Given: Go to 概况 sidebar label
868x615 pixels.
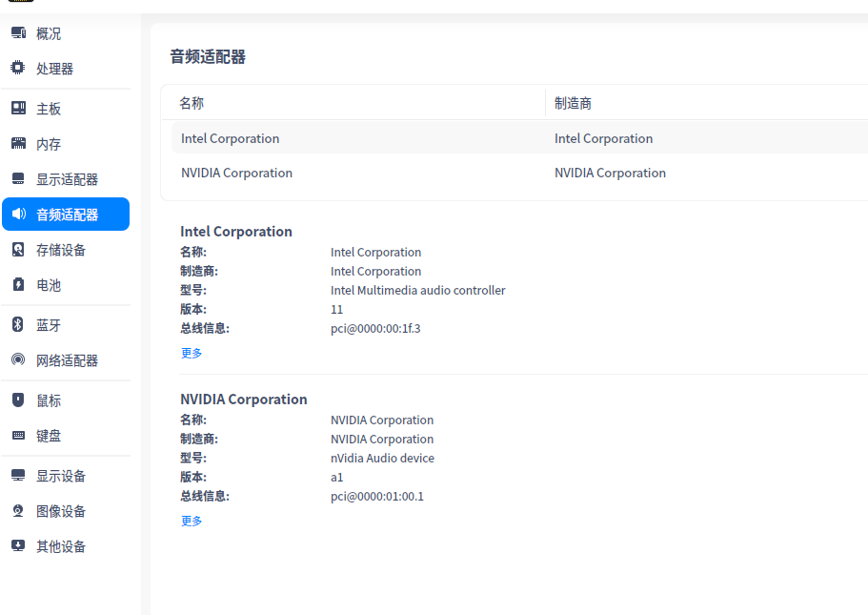Looking at the screenshot, I should [x=49, y=33].
